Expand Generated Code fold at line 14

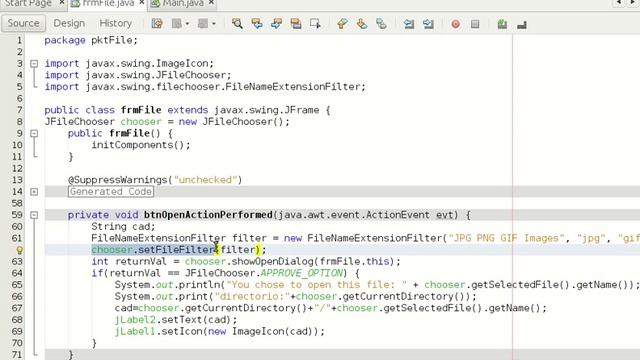[x=34, y=192]
